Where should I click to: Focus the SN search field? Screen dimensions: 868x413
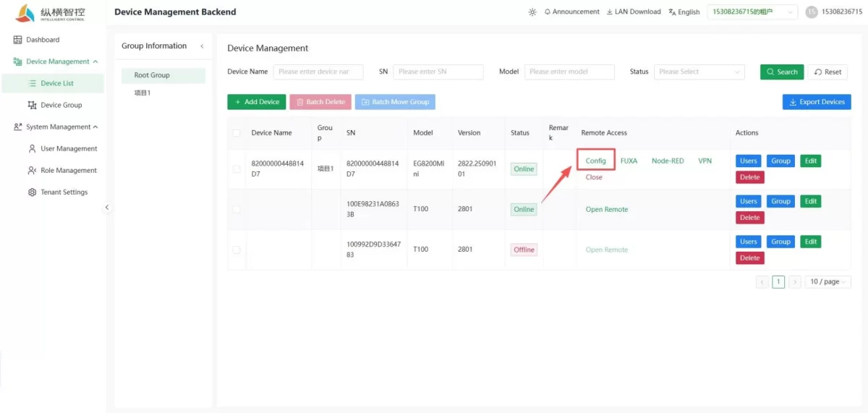438,72
